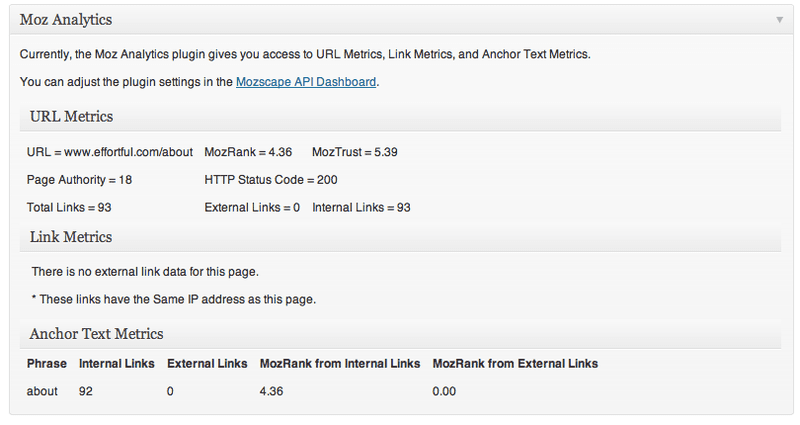Select the 'about' phrase table cell

tap(43, 391)
